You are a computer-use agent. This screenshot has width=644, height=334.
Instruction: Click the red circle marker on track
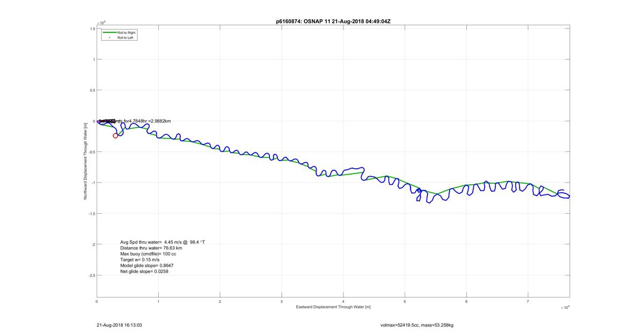(x=115, y=136)
